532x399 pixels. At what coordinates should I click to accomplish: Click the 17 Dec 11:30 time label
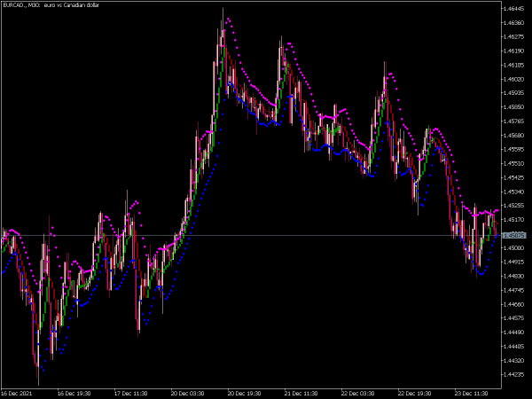(x=131, y=392)
